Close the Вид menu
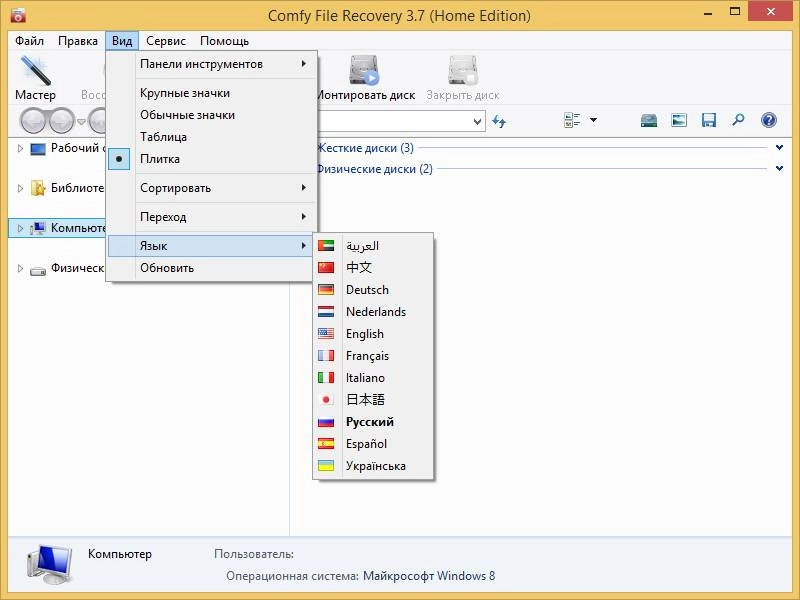The width and height of the screenshot is (800, 600). pyautogui.click(x=122, y=41)
